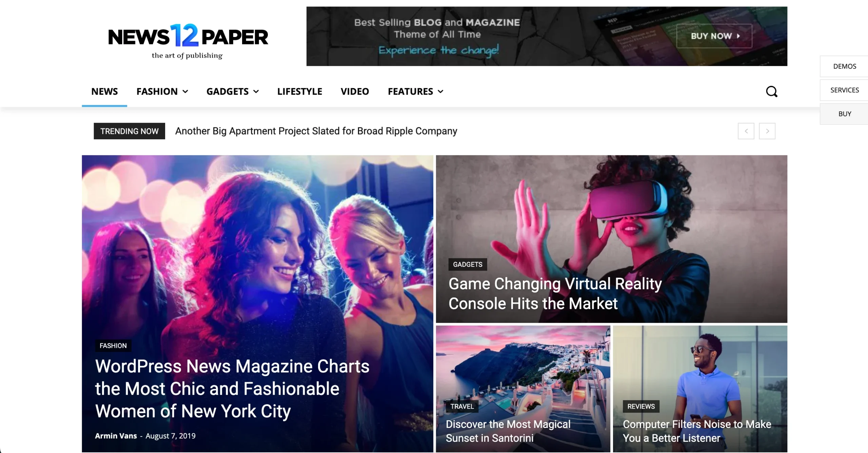
Task: Show previous trending story arrow
Action: 746,131
